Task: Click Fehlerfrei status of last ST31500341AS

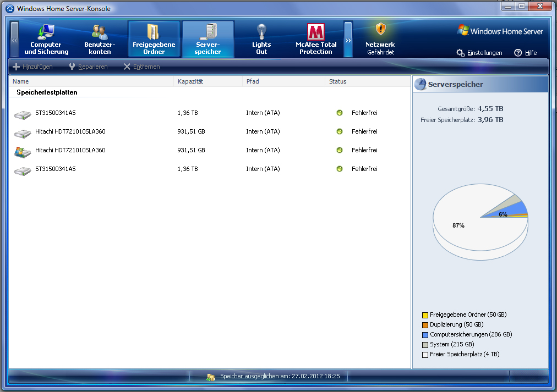Action: tap(364, 169)
